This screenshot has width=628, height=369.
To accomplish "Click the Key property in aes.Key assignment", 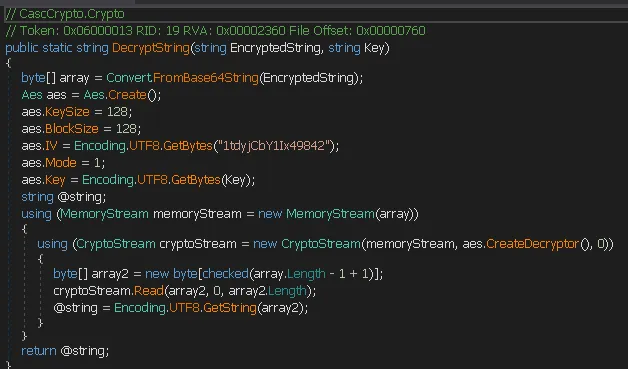I will coord(55,180).
